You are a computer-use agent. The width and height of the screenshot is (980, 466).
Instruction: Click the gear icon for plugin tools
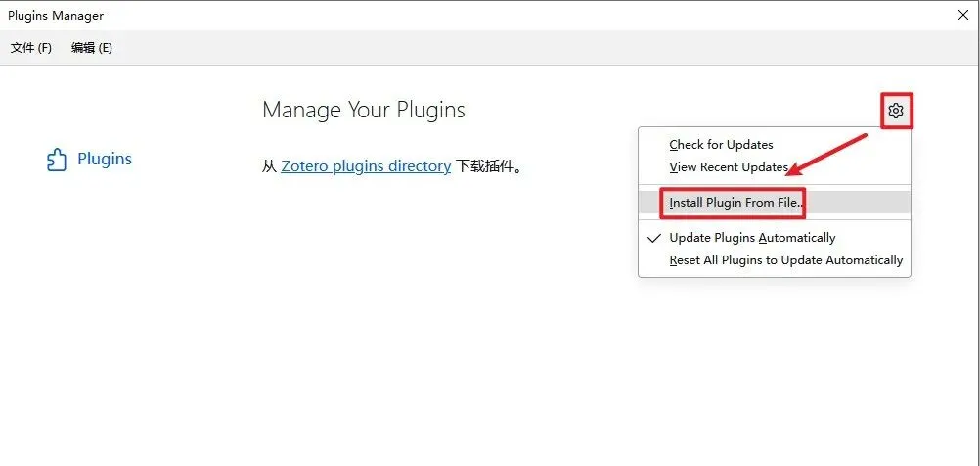(896, 112)
